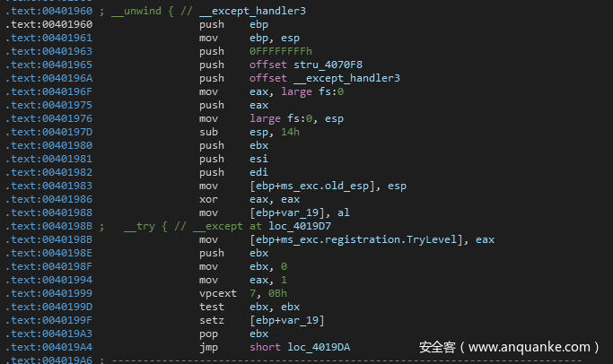Click the edi register in push edi

click(x=260, y=172)
